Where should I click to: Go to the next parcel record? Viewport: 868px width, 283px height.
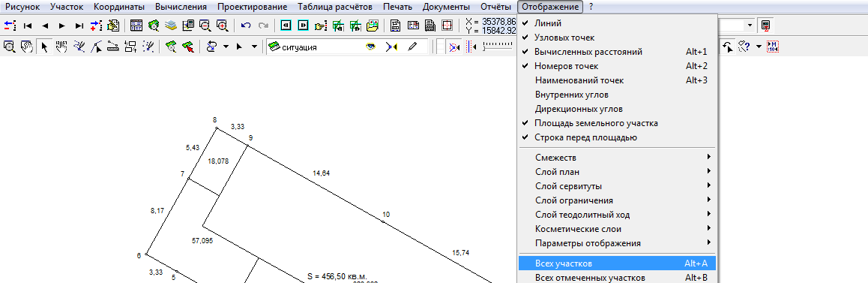click(x=62, y=26)
